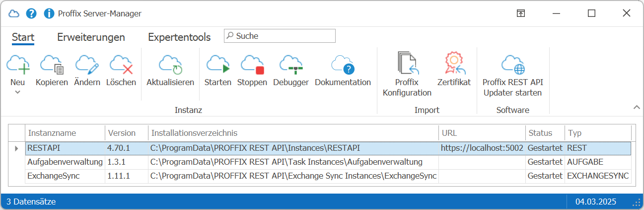Click the EXCHANGESYNC type cell

click(x=598, y=176)
